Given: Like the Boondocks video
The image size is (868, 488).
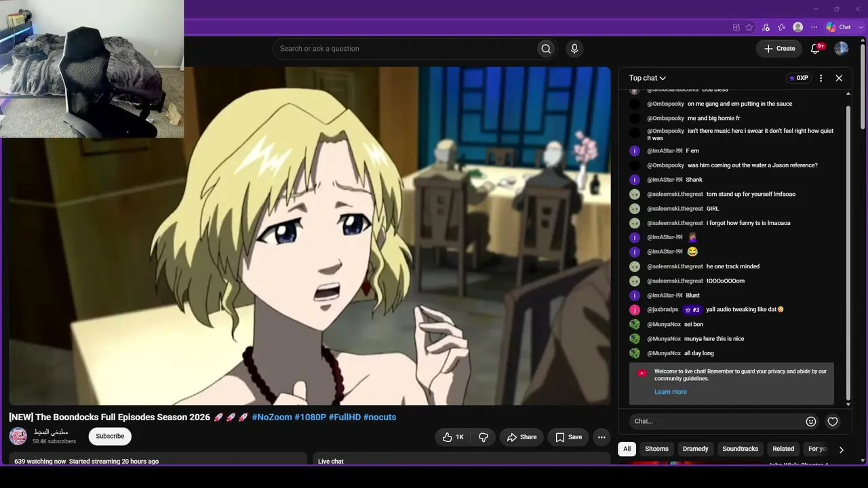Looking at the screenshot, I should tap(453, 437).
